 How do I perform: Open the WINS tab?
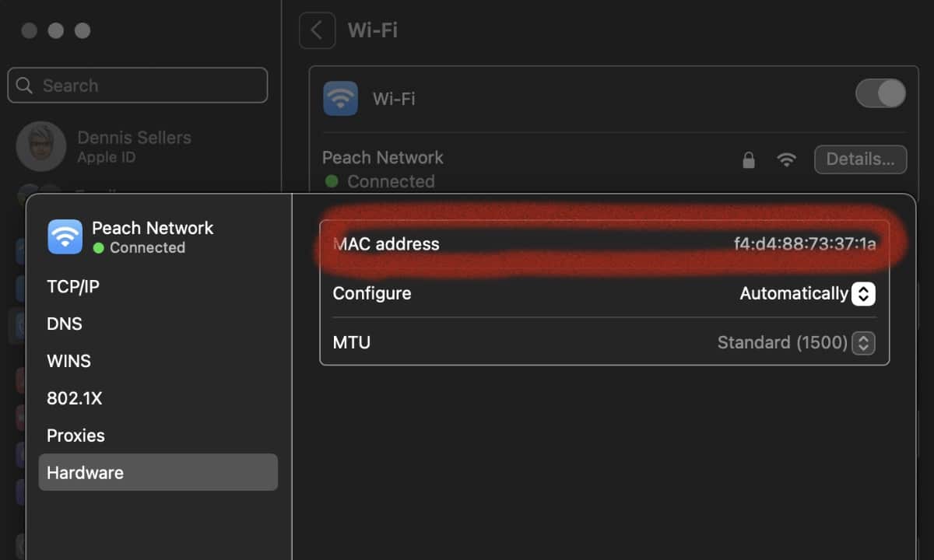(69, 361)
